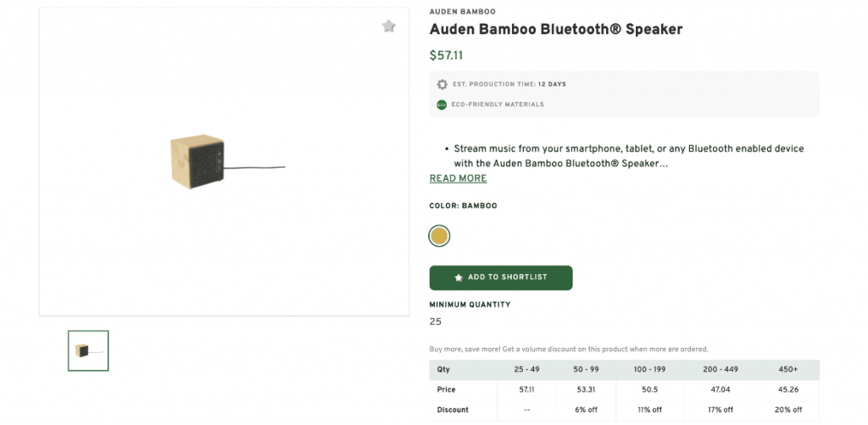This screenshot has width=868, height=425.
Task: Click the main speaker product image
Action: [225, 162]
